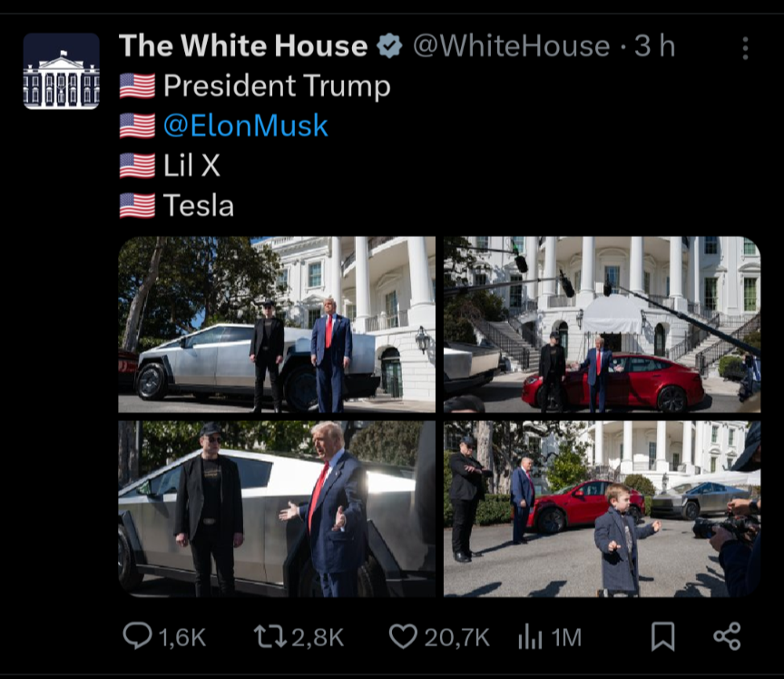Open view analytics bar chart icon
The width and height of the screenshot is (784, 679).
529,636
